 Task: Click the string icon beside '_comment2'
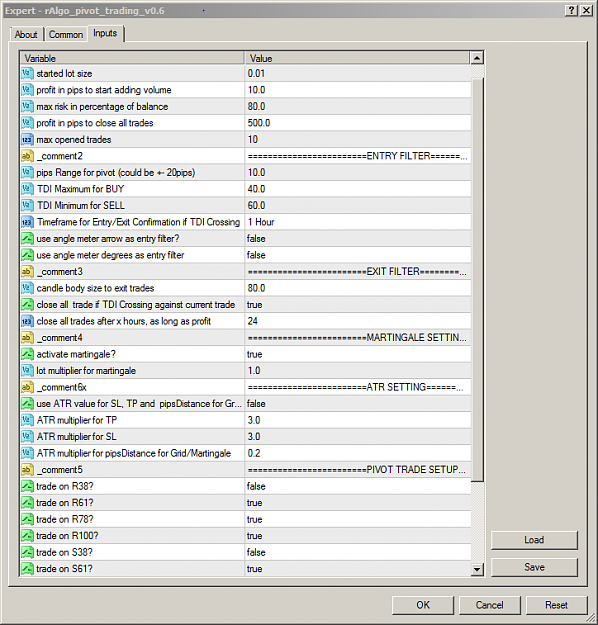(27, 156)
